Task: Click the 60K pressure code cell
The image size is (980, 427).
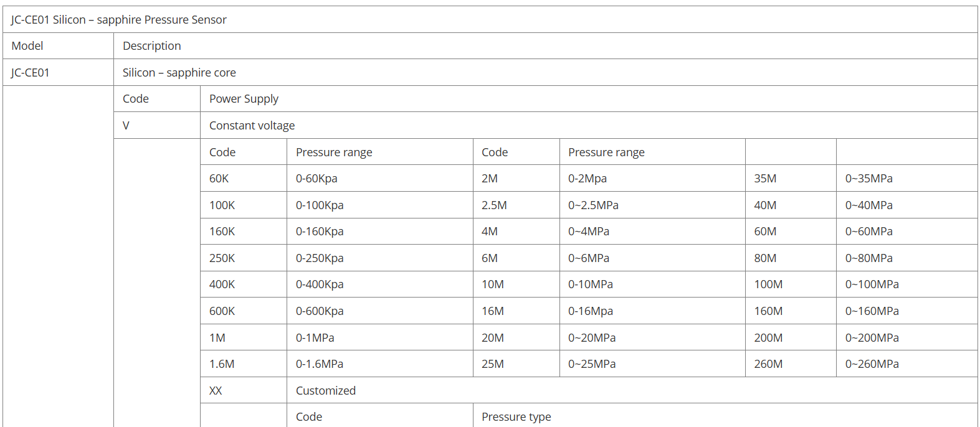Action: coord(219,179)
